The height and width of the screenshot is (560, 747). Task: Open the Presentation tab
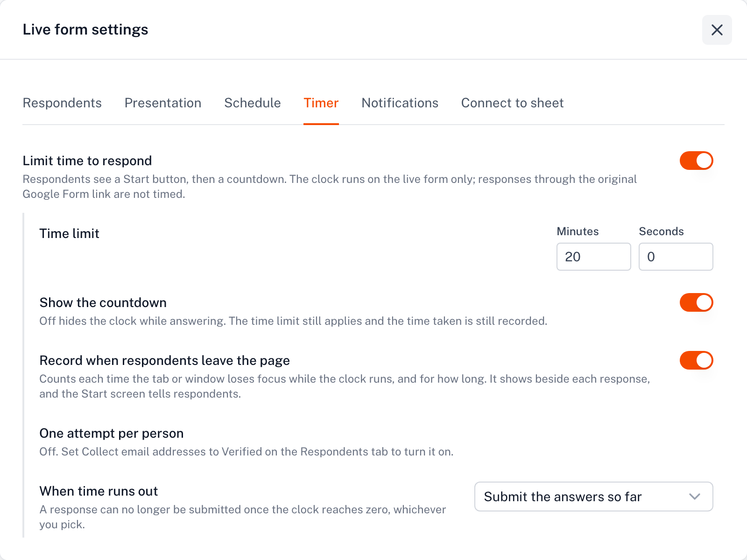point(163,103)
